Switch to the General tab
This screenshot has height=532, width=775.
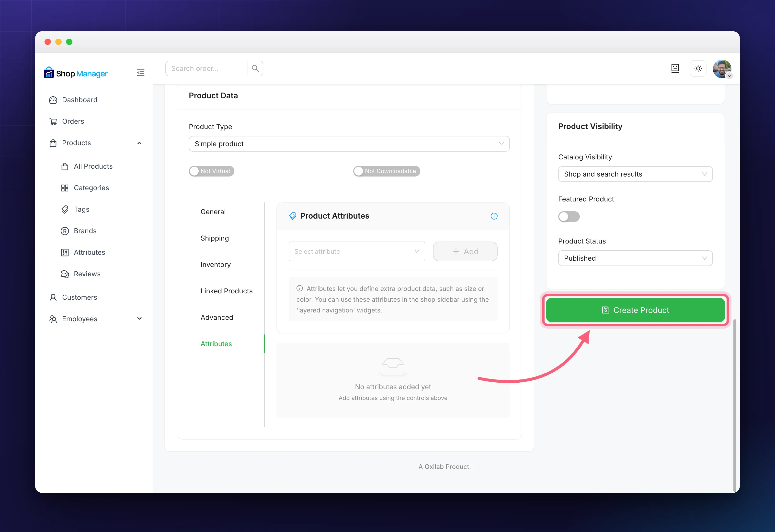213,212
